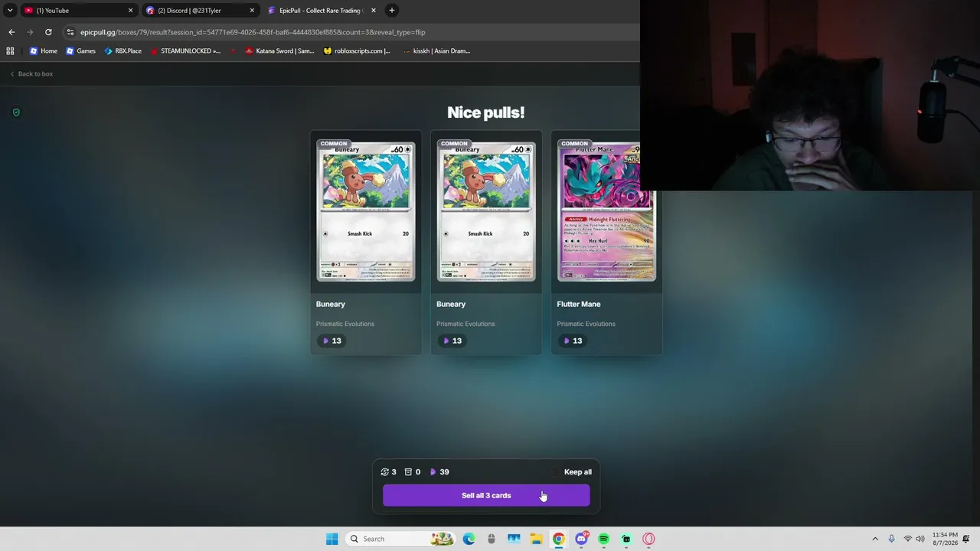Open the Flutter Mane card image
This screenshot has height=551, width=980.
tap(606, 210)
